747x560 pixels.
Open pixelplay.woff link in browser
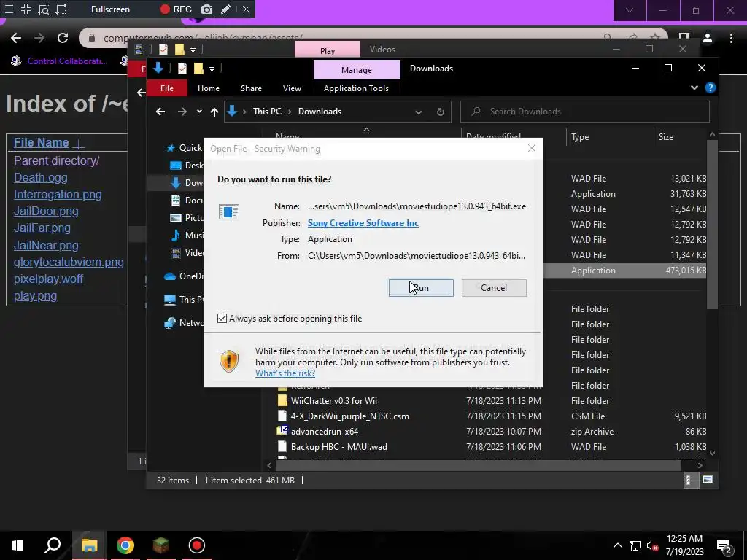coord(49,279)
